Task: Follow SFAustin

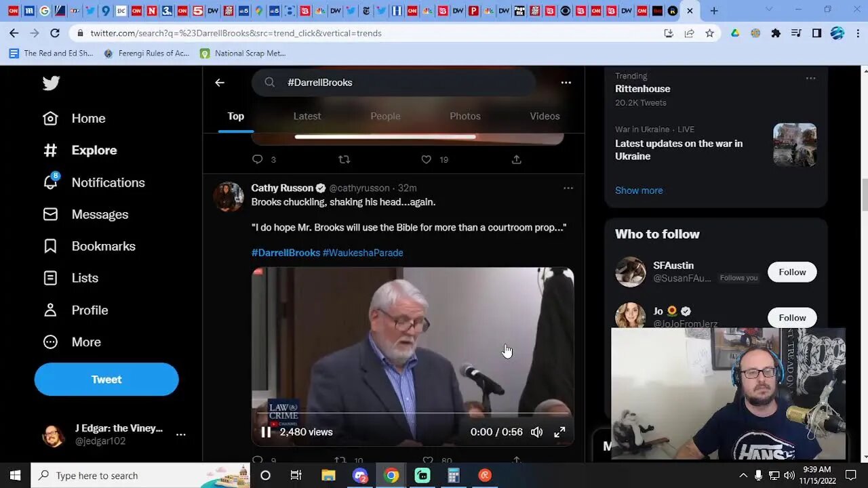Action: [792, 272]
